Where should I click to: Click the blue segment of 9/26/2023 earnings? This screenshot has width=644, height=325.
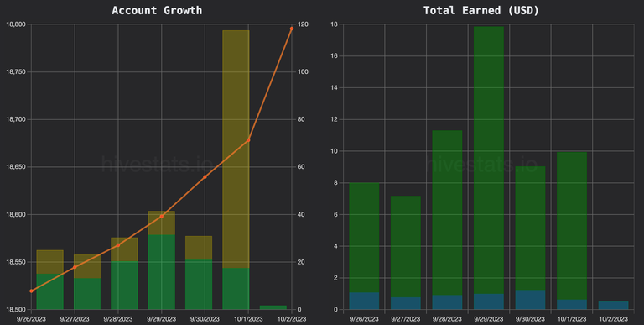point(364,301)
